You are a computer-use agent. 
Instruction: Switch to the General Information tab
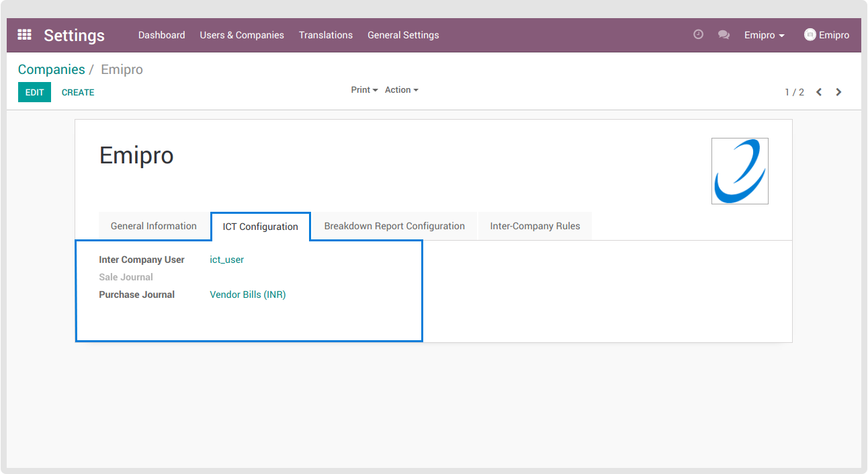click(154, 226)
